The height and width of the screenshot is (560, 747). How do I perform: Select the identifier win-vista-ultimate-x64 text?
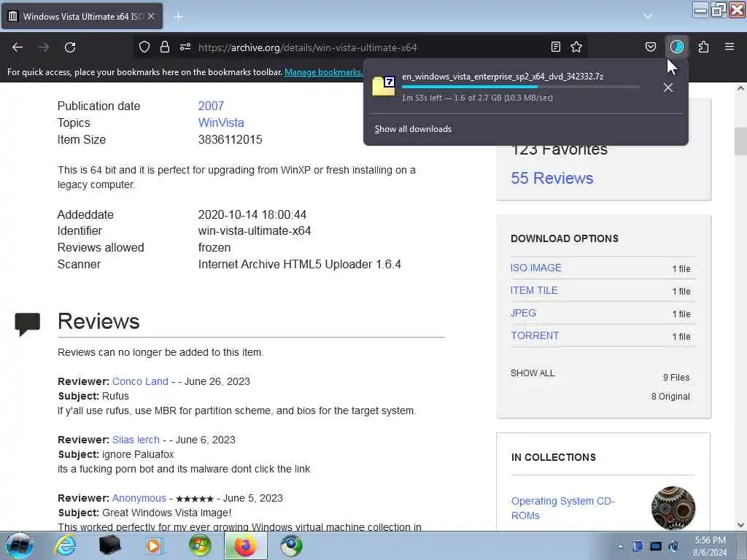255,231
